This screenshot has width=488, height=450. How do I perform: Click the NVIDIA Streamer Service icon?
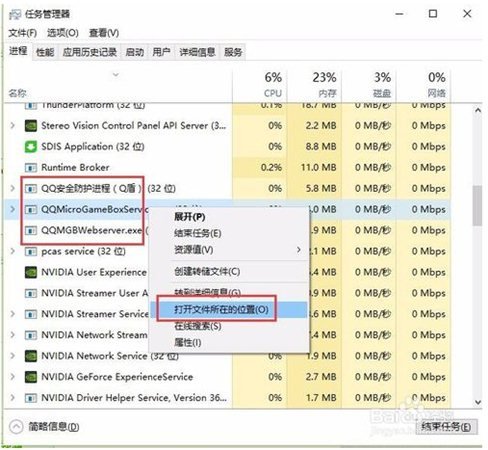coord(31,314)
